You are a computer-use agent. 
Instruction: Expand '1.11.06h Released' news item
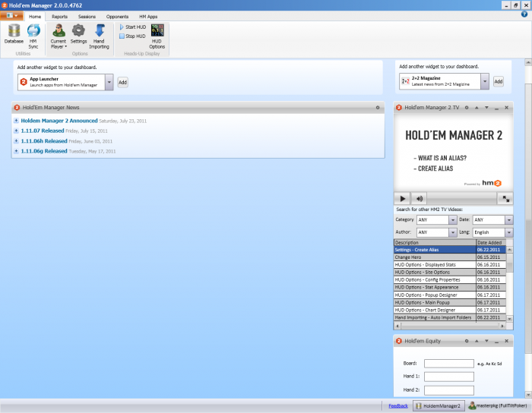coord(16,141)
